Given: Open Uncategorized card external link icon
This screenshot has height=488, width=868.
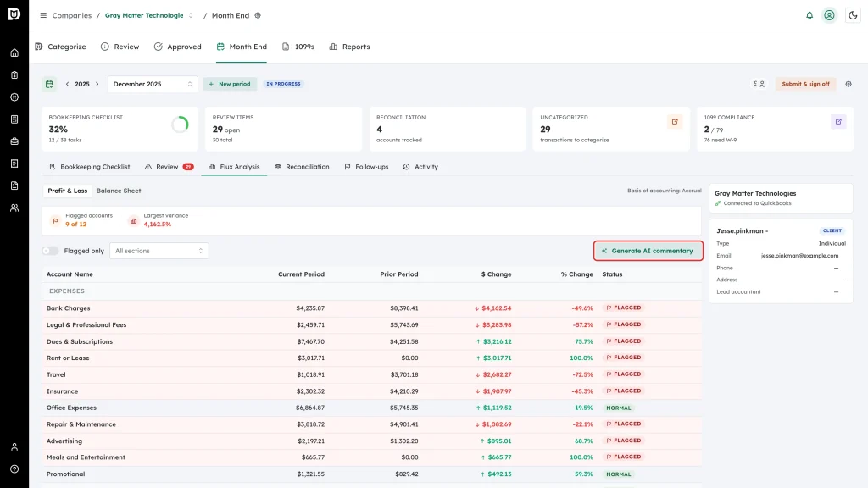Looking at the screenshot, I should tap(675, 122).
